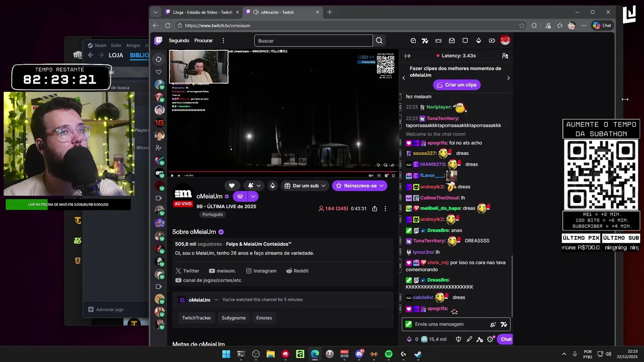Click the heart icon in left sidebar
The width and height of the screenshot is (644, 362).
158,72
